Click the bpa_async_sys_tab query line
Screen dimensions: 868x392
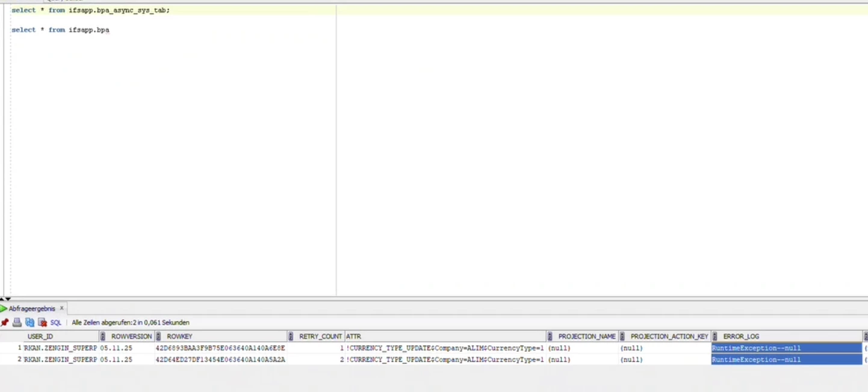tap(91, 10)
